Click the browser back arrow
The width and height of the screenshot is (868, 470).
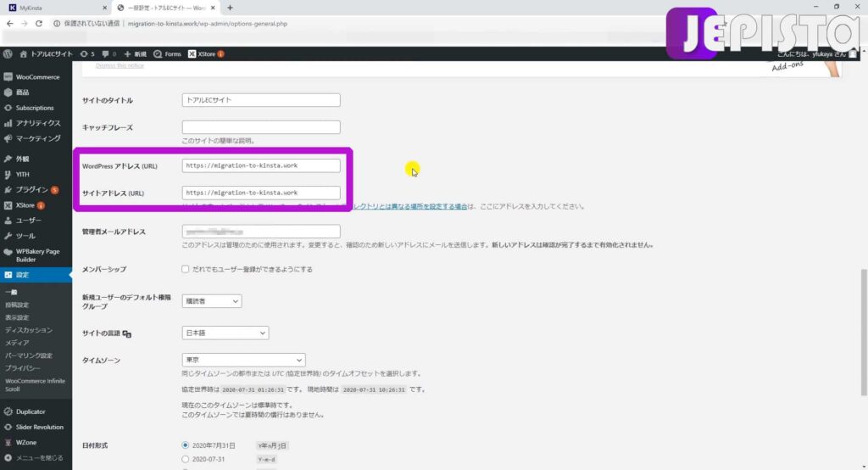[9, 23]
